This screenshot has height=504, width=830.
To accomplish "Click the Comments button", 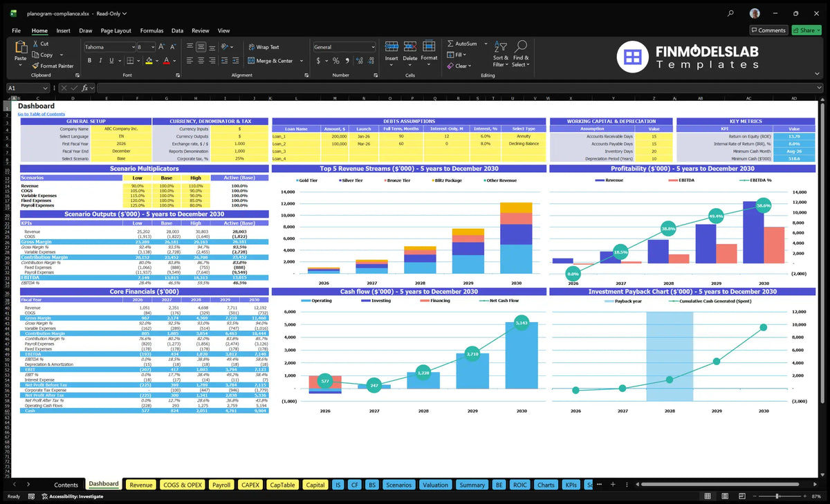I will point(768,30).
